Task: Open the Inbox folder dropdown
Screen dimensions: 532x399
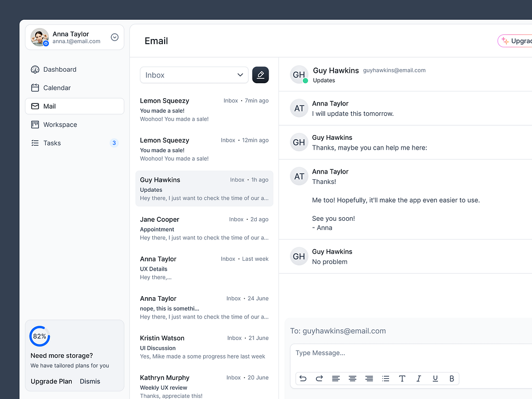Action: 194,75
